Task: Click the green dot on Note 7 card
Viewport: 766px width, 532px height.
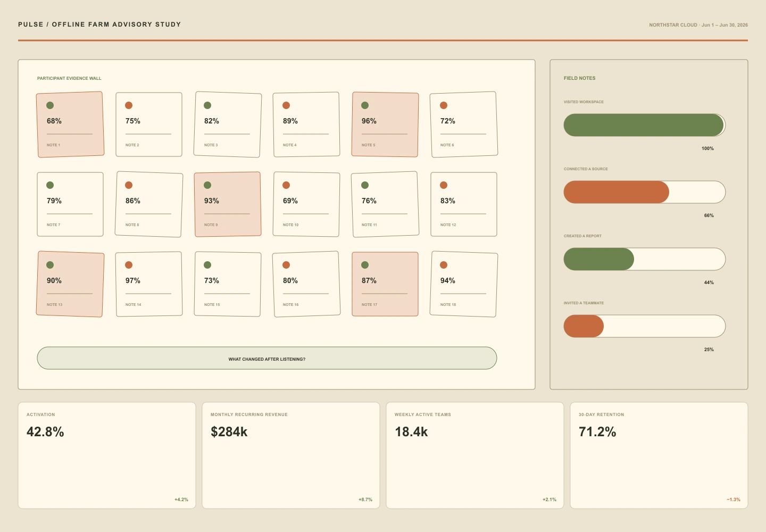Action: click(50, 185)
